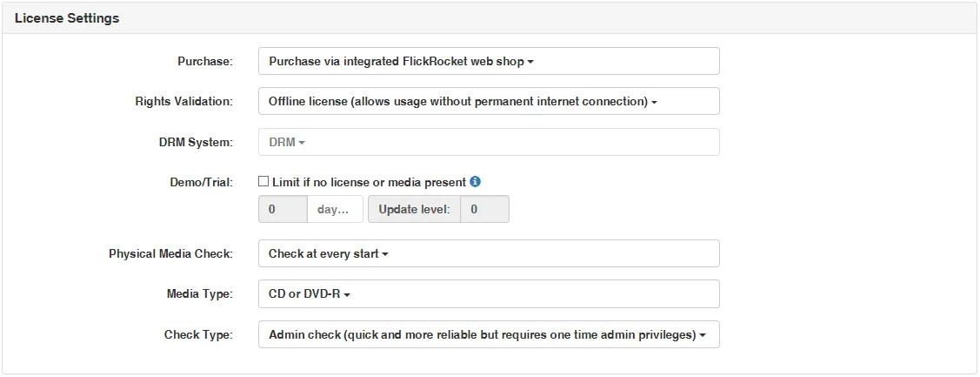Click the Media Type field label
Image resolution: width=980 pixels, height=377 pixels.
click(x=199, y=294)
